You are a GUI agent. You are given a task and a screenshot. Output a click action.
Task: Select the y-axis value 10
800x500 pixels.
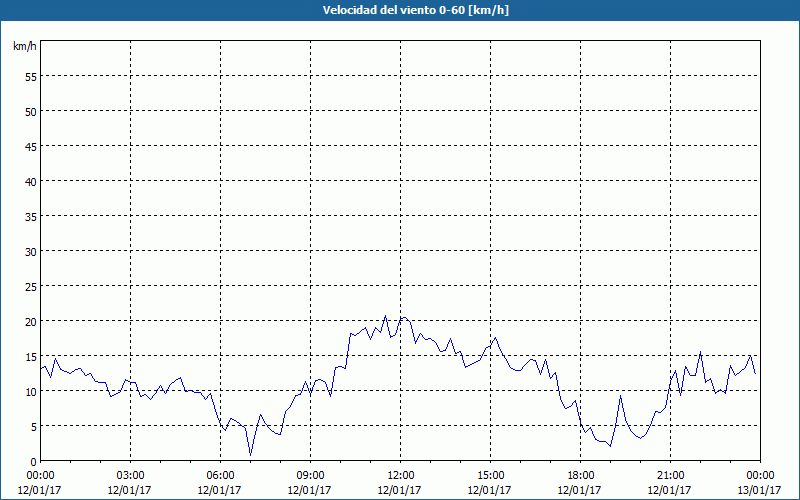click(31, 391)
